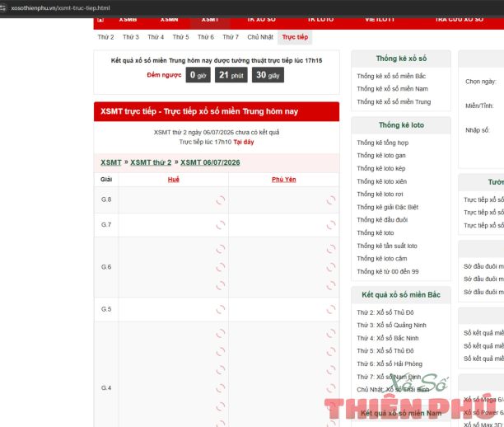This screenshot has width=504, height=427.
Task: Open Thống kê xổ số miền Bắc
Action: [391, 77]
